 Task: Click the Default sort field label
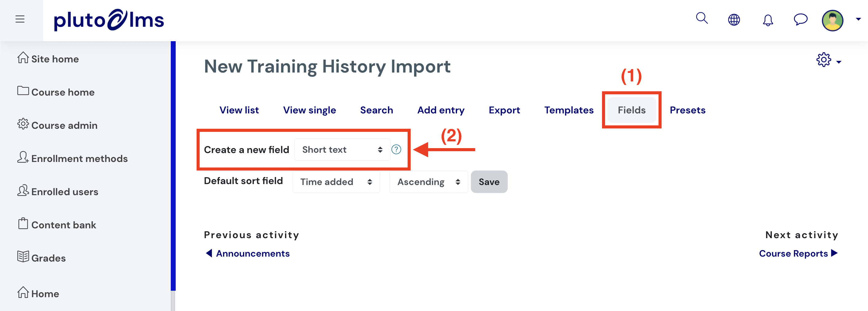click(x=243, y=181)
